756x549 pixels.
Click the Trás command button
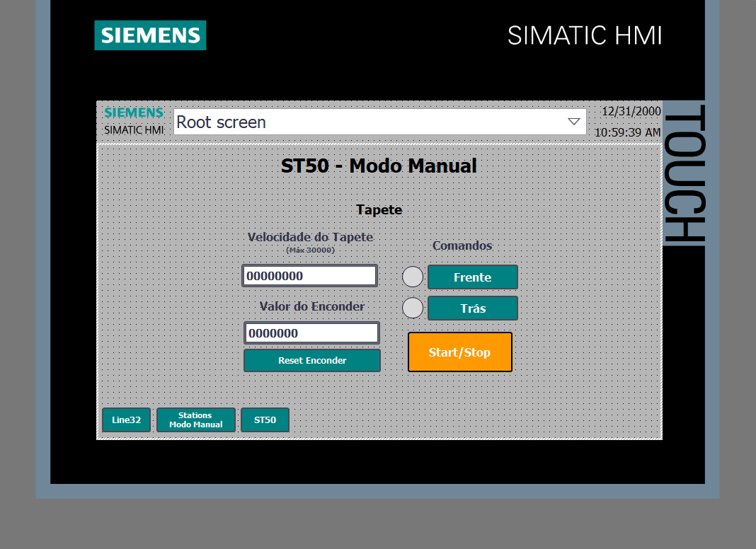[x=473, y=308]
